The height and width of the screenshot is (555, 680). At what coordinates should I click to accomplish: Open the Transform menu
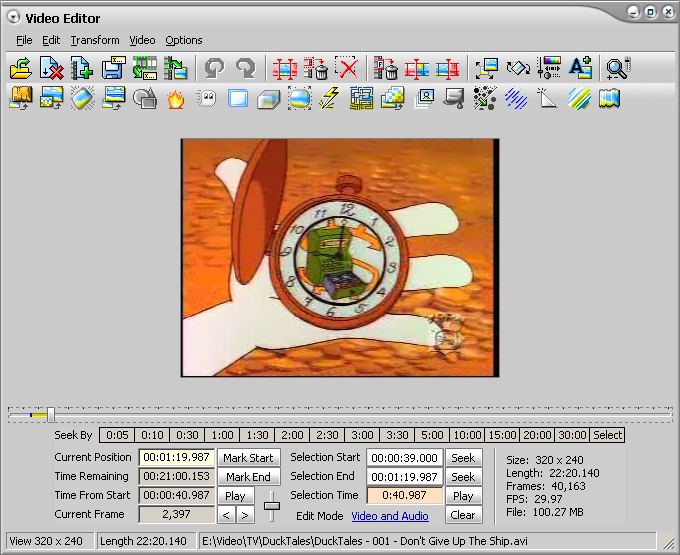pyautogui.click(x=95, y=40)
